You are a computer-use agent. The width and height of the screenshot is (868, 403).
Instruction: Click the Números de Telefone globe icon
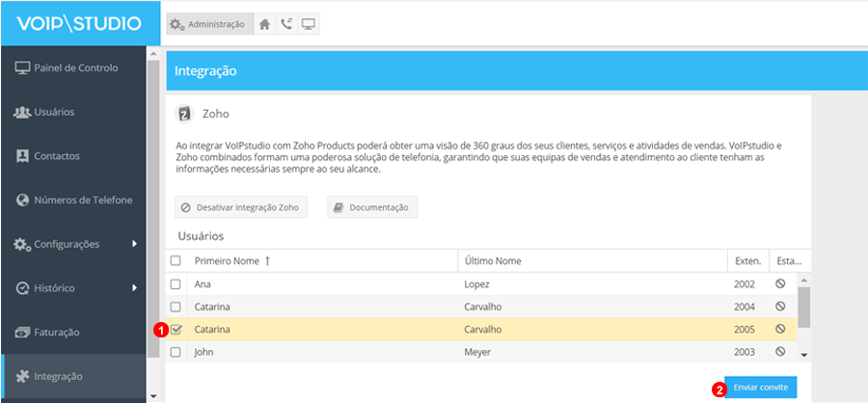click(22, 200)
